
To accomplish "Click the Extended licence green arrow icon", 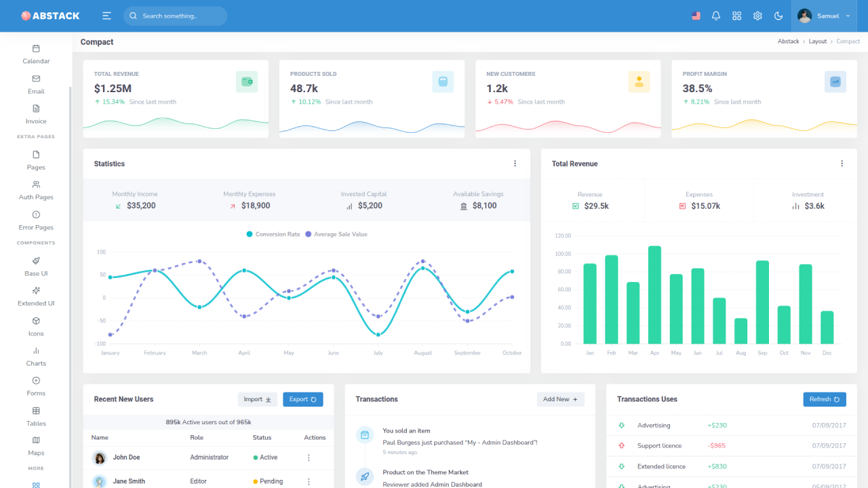I will pos(621,466).
